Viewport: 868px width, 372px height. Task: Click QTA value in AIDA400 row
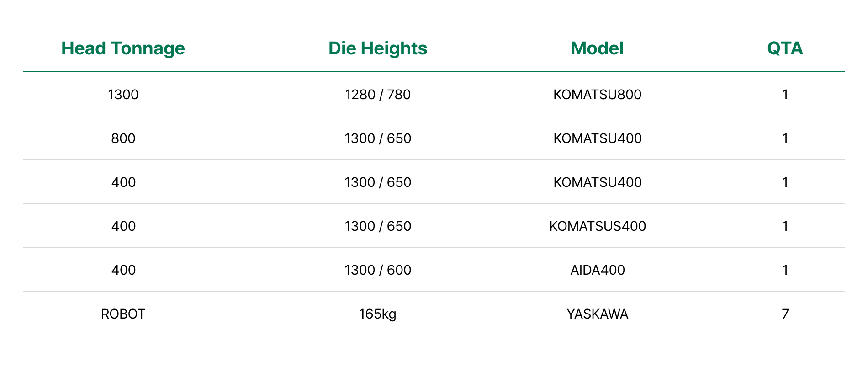point(785,270)
